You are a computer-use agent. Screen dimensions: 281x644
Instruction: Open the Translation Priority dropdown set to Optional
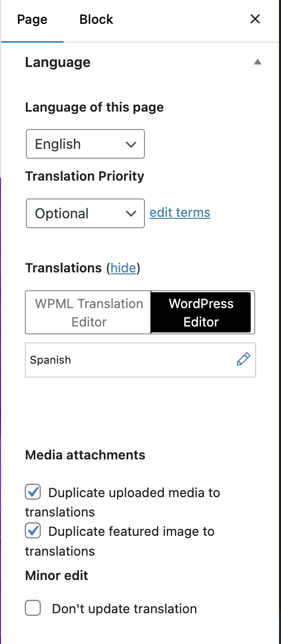point(85,213)
